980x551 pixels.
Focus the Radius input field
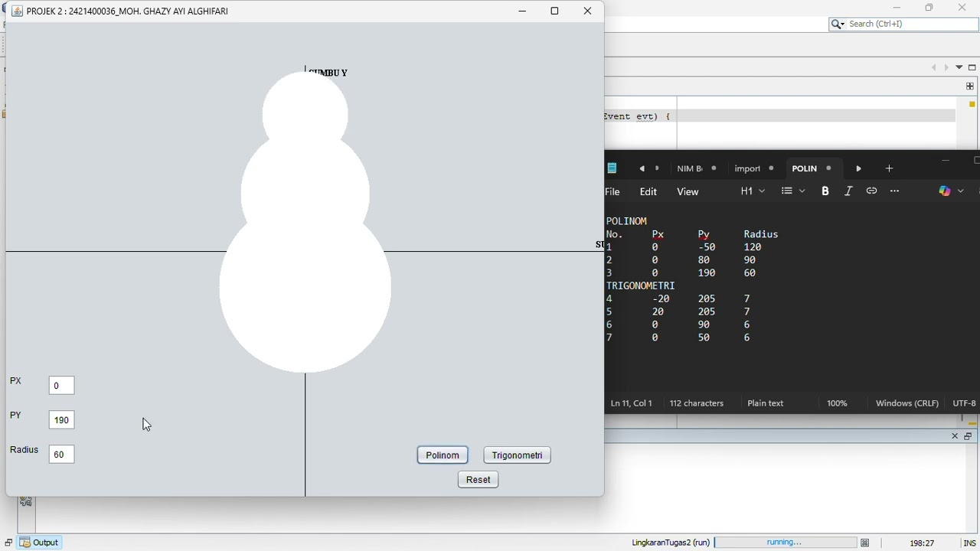[62, 455]
